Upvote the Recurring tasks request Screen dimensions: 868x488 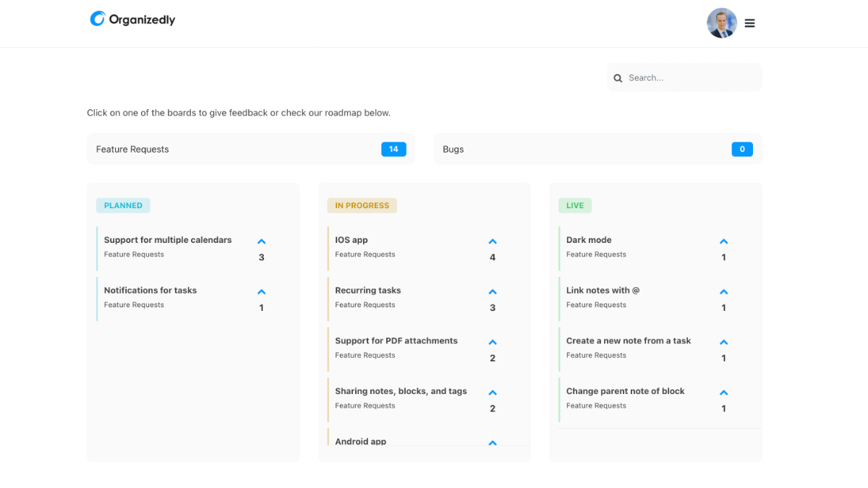(493, 293)
